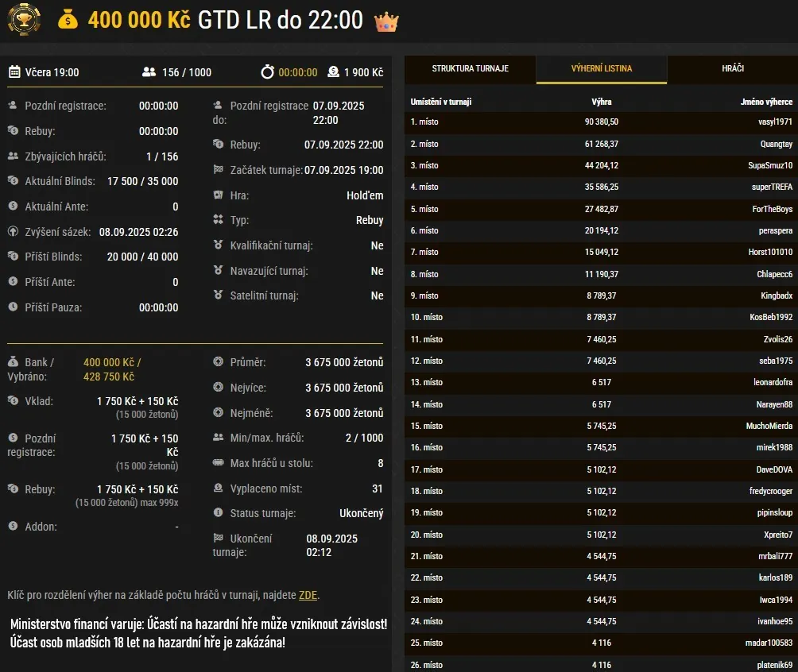798x672 pixels.
Task: Click the icon next to Zbývajících hráčů
Action: coord(14,156)
